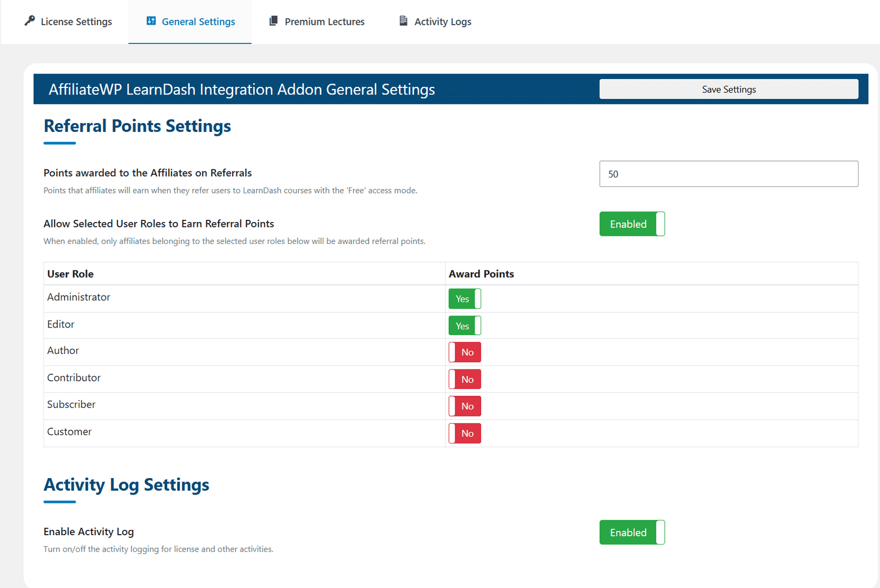The image size is (880, 588).
Task: Click the 'When enabled, only affiliates' description
Action: [234, 241]
